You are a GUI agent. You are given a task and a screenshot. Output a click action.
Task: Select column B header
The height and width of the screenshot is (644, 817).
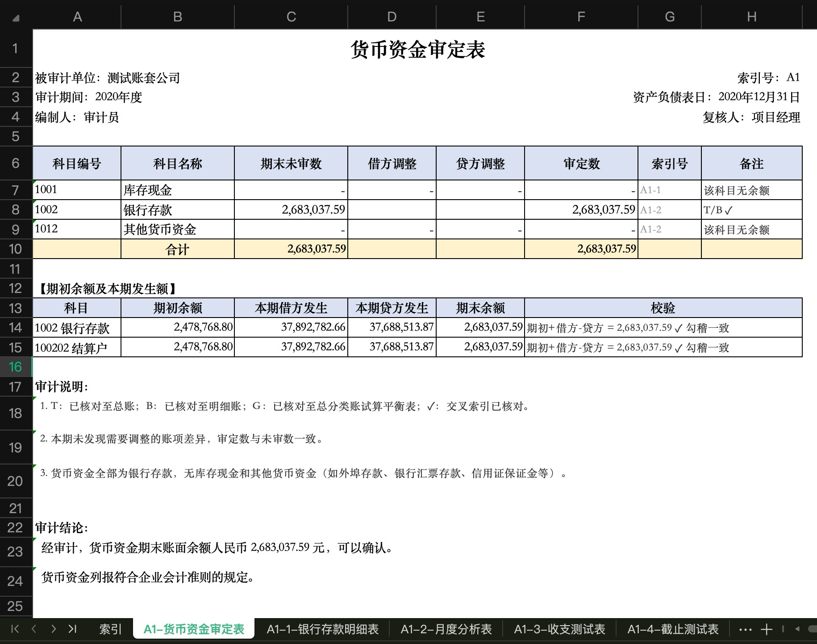pos(178,17)
